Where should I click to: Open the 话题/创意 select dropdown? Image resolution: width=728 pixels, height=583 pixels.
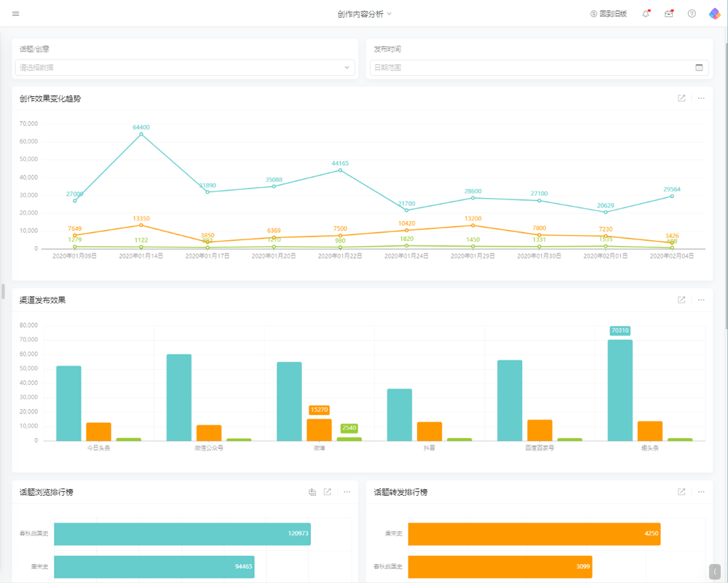[185, 68]
